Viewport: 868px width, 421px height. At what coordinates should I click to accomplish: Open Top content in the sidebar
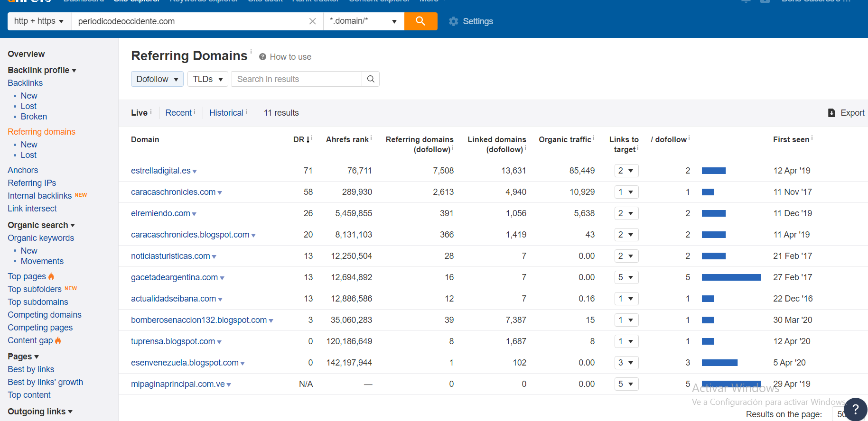click(x=29, y=395)
